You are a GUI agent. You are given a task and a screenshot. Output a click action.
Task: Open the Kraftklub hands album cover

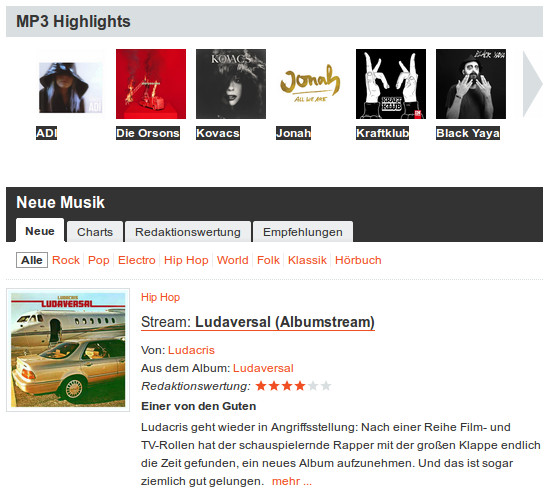pyautogui.click(x=391, y=84)
